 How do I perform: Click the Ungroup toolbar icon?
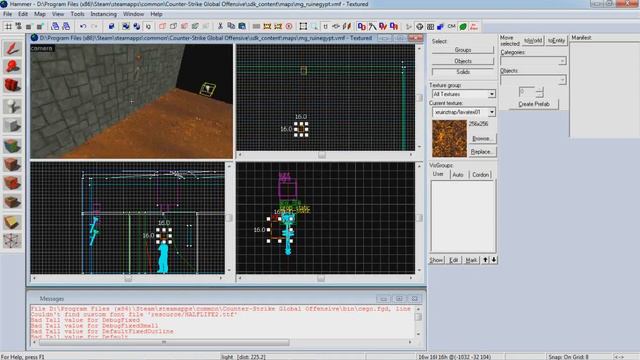click(x=136, y=27)
